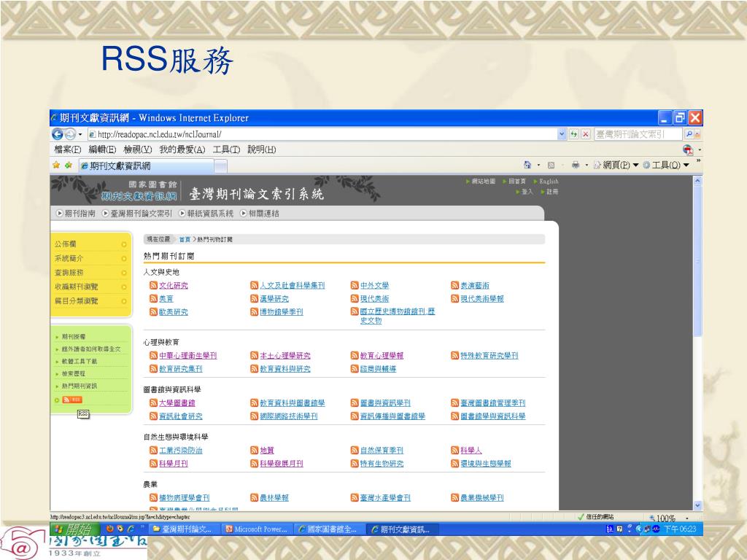Open the 說明(H) menu
This screenshot has height=560, width=747.
point(262,149)
